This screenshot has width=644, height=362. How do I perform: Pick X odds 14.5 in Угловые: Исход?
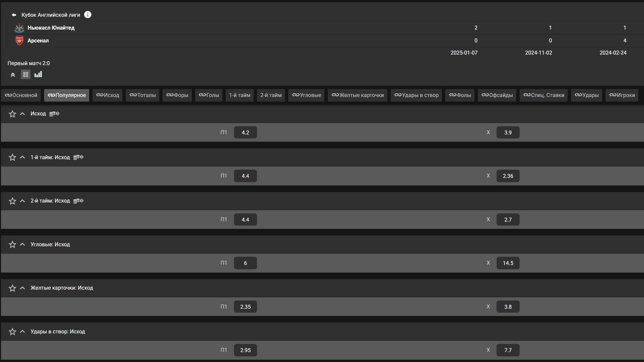[x=508, y=263]
